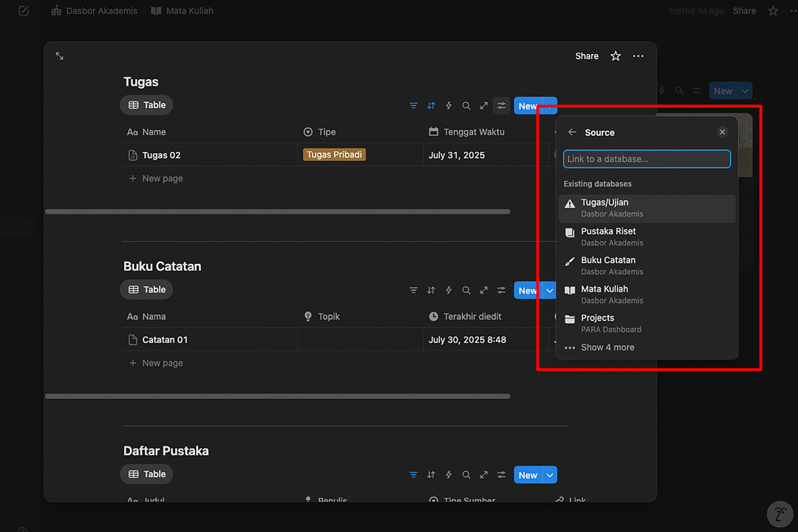The width and height of the screenshot is (798, 532).
Task: Select Table view tab under Daftar Pustaka
Action: coord(146,474)
